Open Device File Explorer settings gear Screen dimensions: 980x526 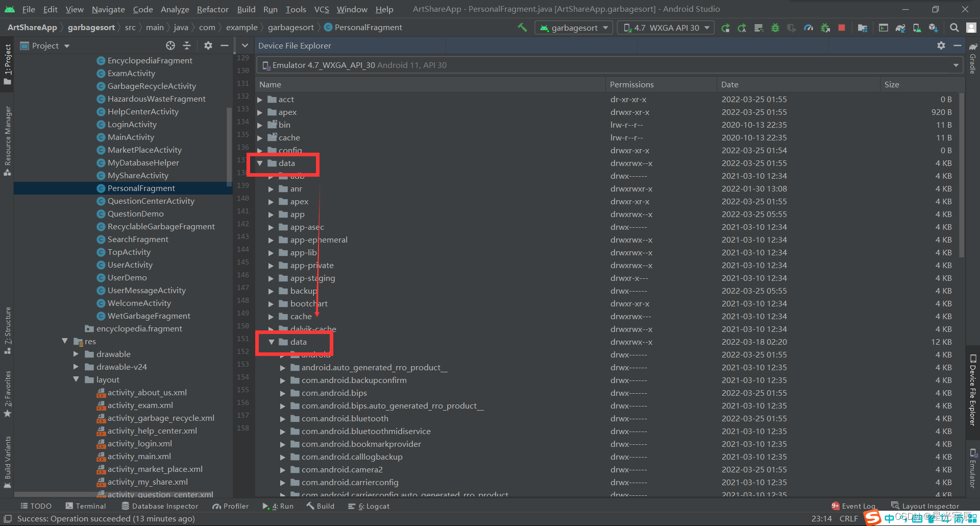click(941, 45)
